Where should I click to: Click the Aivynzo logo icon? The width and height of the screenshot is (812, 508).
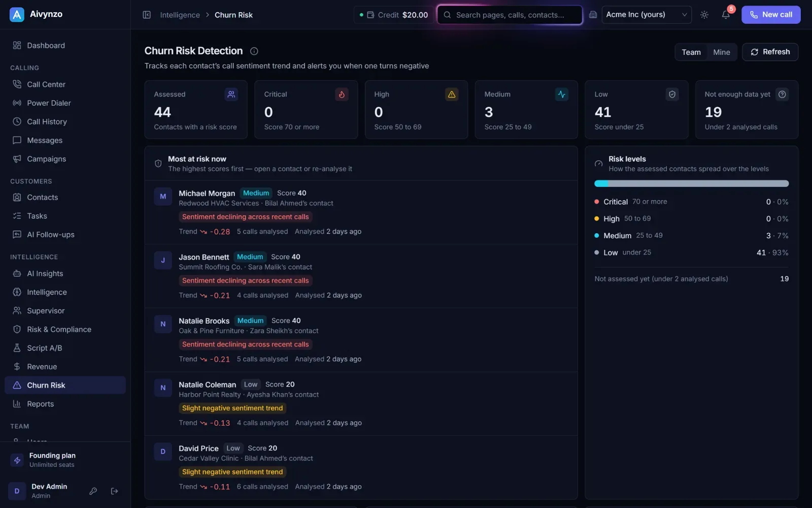coord(17,15)
